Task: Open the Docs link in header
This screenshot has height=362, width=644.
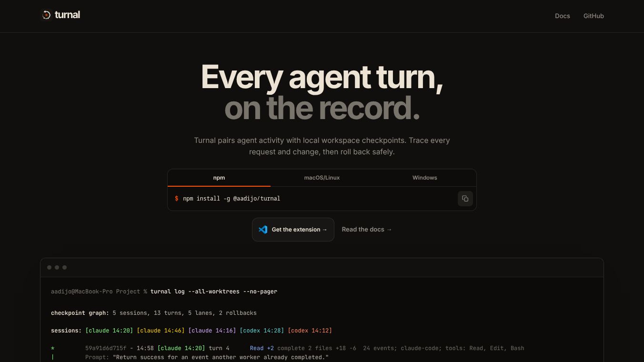Action: click(x=563, y=16)
